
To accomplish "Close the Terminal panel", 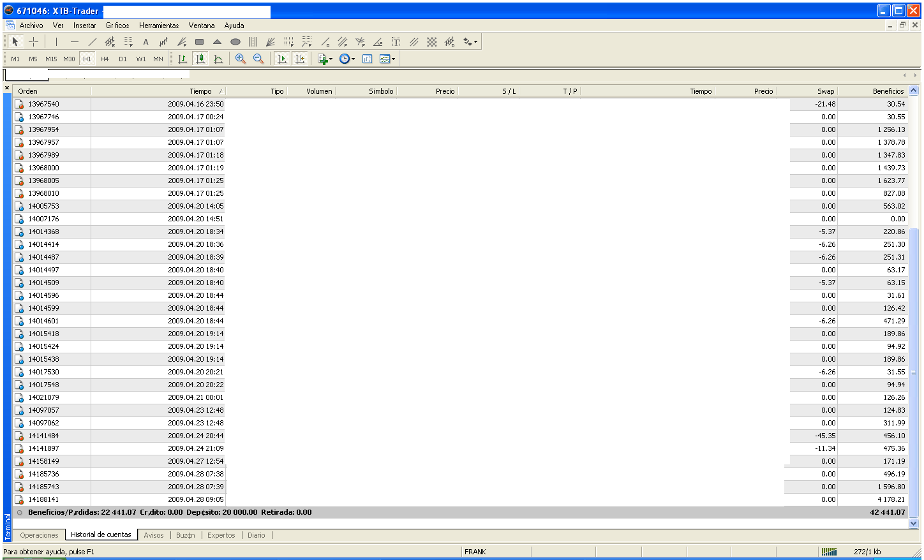I will [7, 88].
